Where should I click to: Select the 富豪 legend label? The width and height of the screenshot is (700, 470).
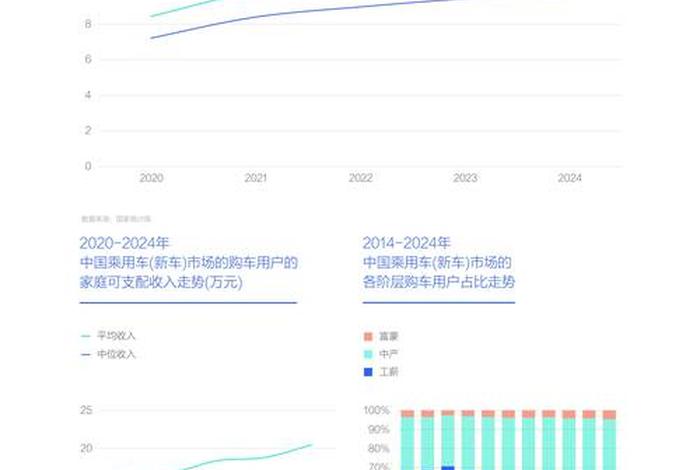[388, 336]
